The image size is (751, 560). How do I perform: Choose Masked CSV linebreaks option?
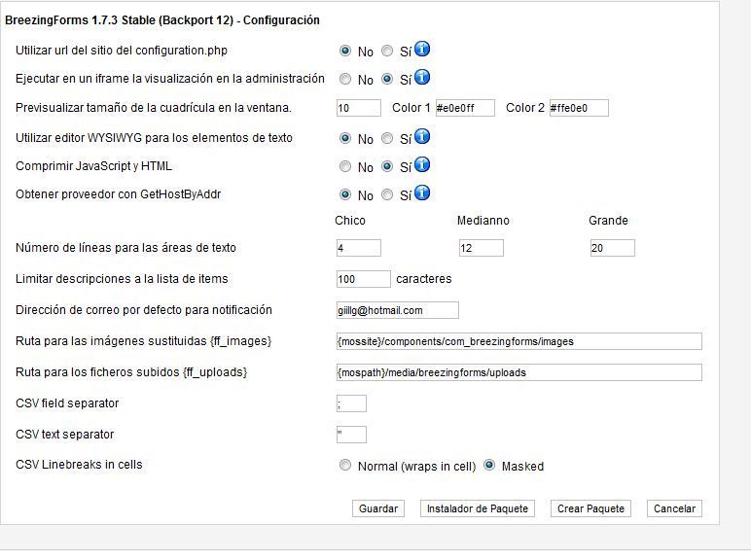coord(489,466)
